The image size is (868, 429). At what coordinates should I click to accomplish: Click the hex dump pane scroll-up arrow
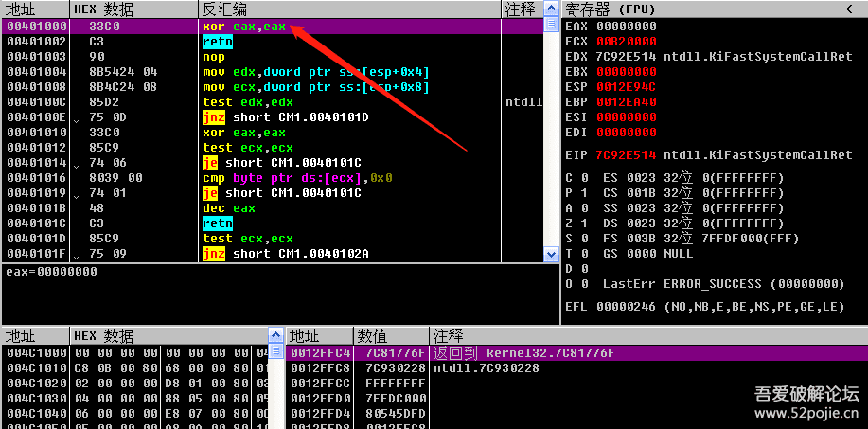click(x=276, y=336)
